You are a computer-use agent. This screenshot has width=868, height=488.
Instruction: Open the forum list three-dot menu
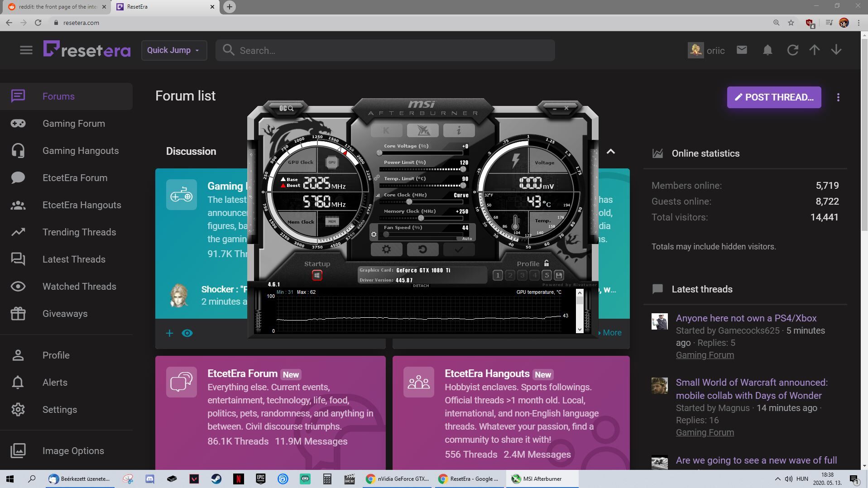pyautogui.click(x=838, y=97)
